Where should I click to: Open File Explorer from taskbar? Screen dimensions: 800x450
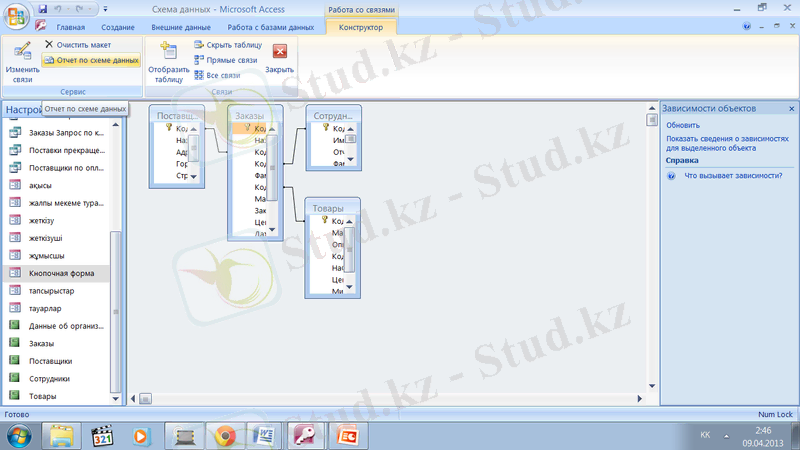[61, 436]
